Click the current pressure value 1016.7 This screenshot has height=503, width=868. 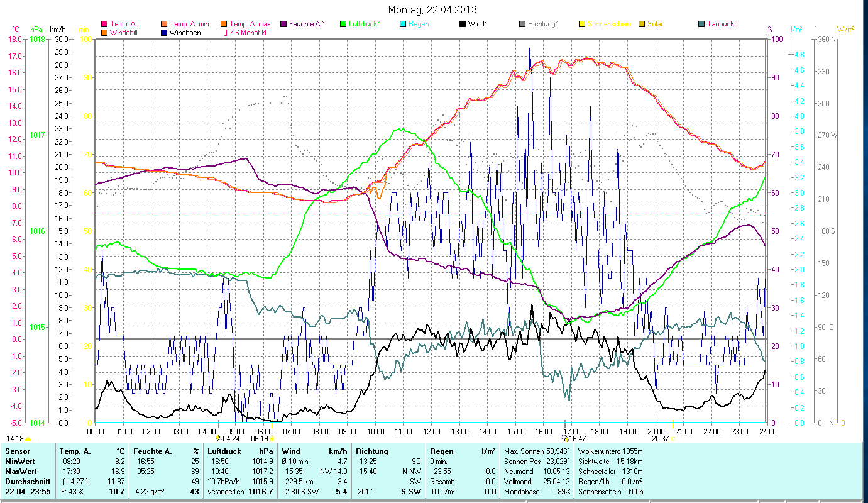click(x=262, y=492)
